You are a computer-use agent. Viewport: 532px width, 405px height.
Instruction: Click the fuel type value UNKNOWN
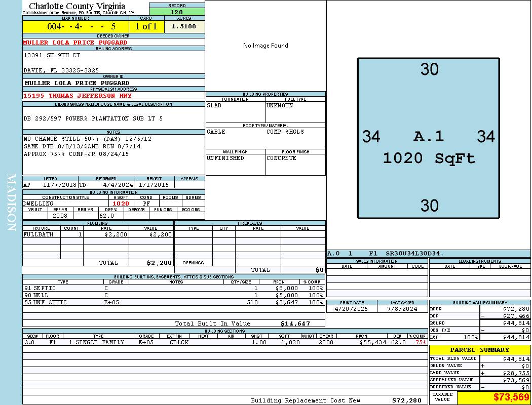coord(280,105)
